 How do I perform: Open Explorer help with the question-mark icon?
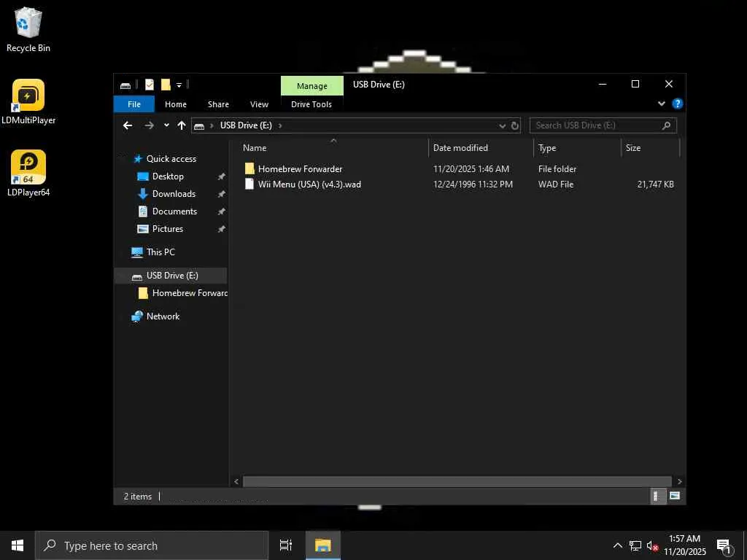coord(677,104)
